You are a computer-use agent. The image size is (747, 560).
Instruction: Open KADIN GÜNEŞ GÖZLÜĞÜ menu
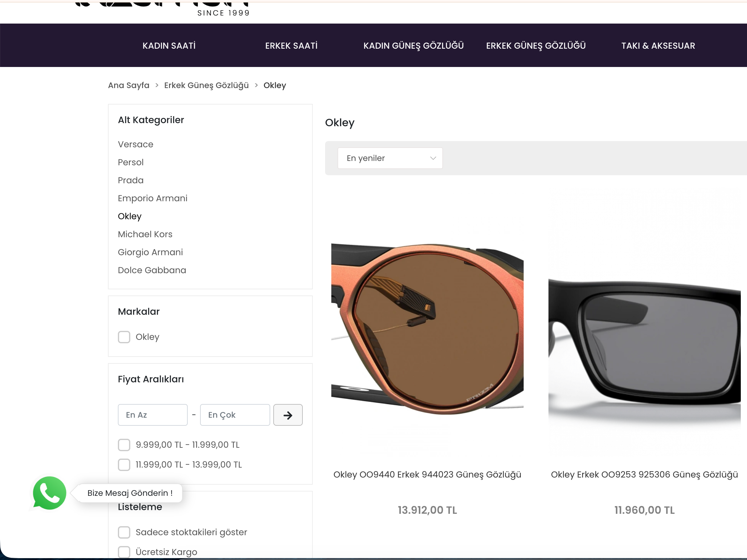click(414, 46)
